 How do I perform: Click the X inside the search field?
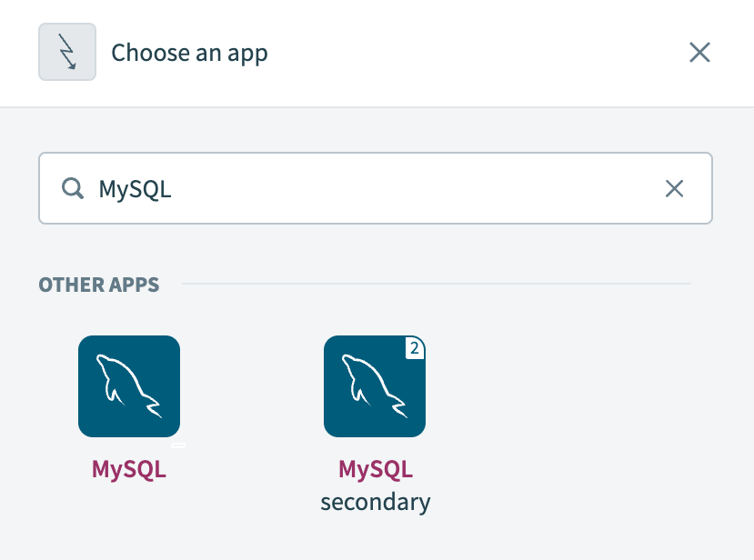click(x=674, y=188)
